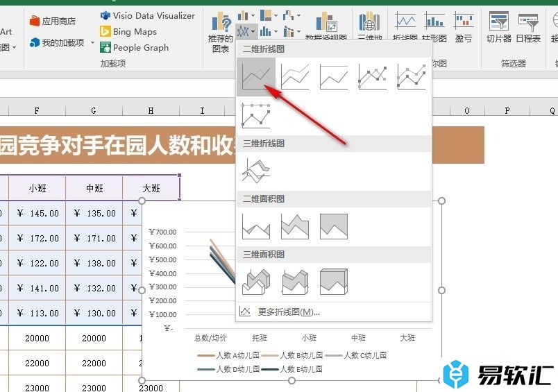Click legend entry 人数 A幼儿园
Viewport: 558px width, 392px height.
point(228,355)
